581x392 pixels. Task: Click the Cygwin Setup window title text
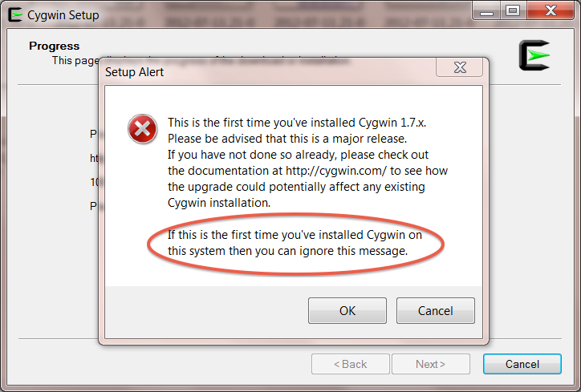tap(63, 15)
